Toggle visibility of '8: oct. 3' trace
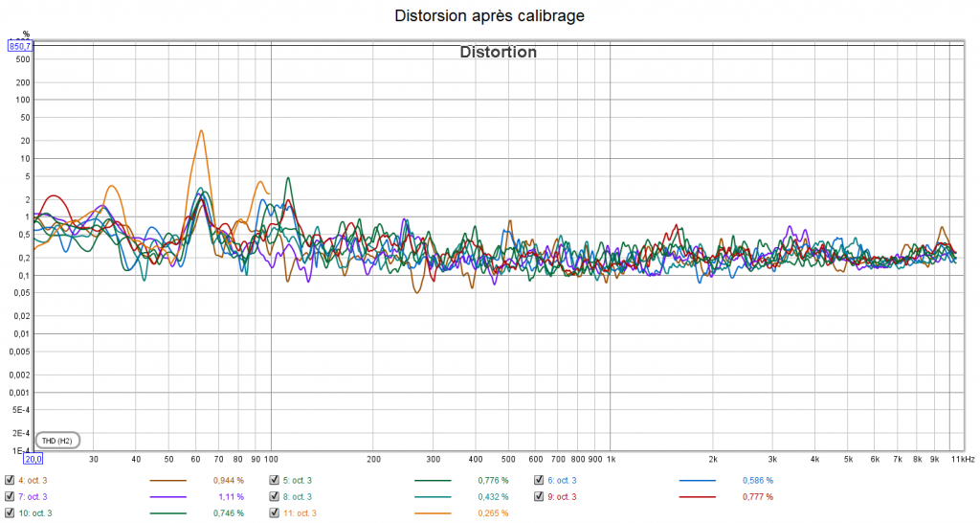The width and height of the screenshot is (980, 523). pos(275,496)
